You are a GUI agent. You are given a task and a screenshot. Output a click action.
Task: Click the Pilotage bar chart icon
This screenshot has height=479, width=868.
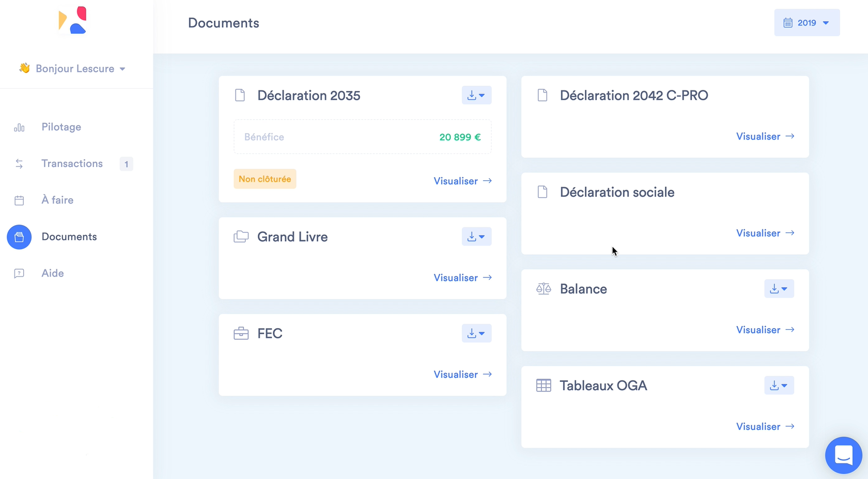[19, 128]
